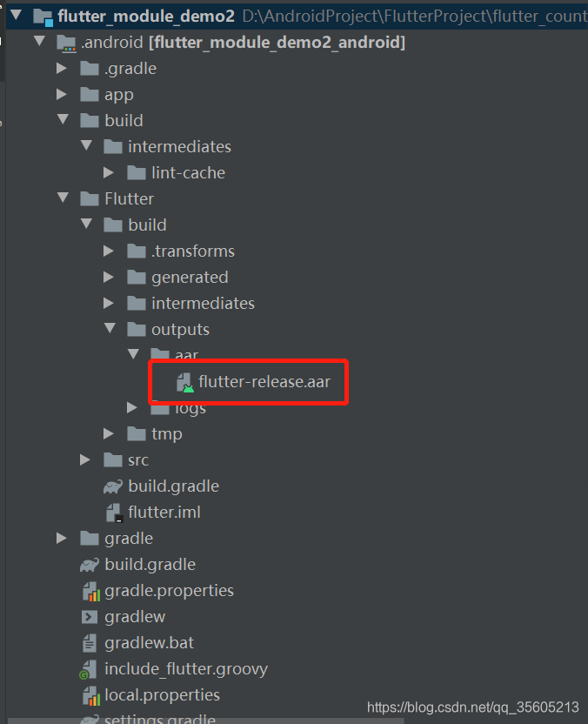The width and height of the screenshot is (588, 724).
Task: Click the gradle.properties file icon
Action: 90,590
